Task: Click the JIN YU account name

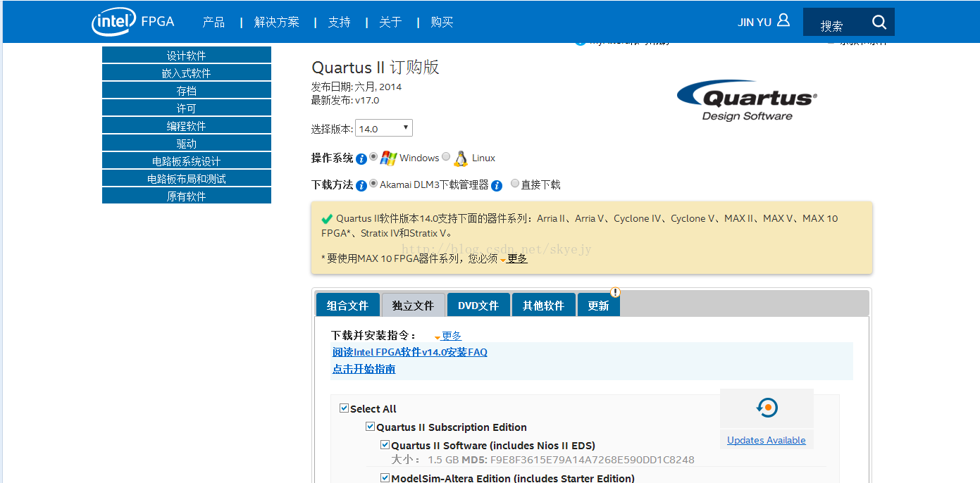Action: click(755, 23)
